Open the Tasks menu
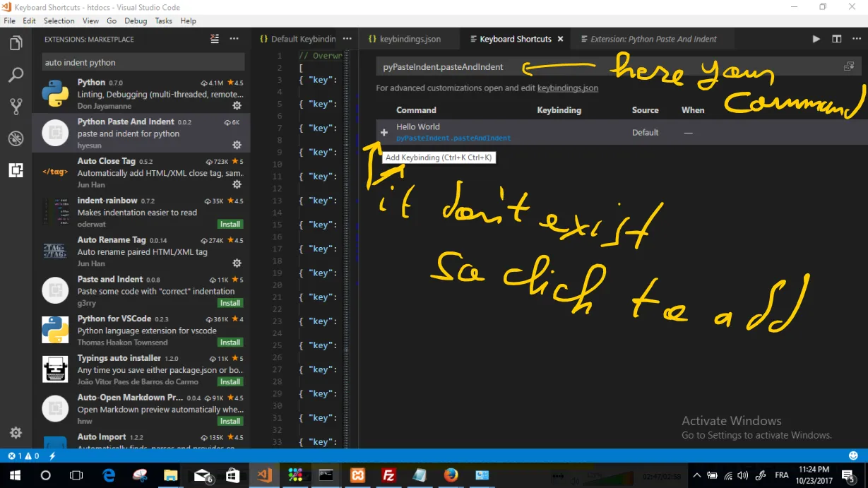 [x=164, y=21]
